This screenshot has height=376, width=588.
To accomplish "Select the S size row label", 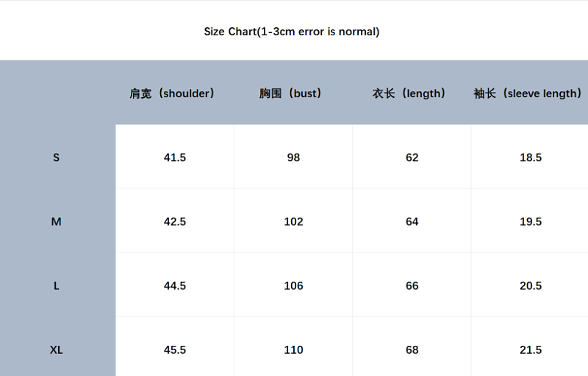I will tap(57, 157).
